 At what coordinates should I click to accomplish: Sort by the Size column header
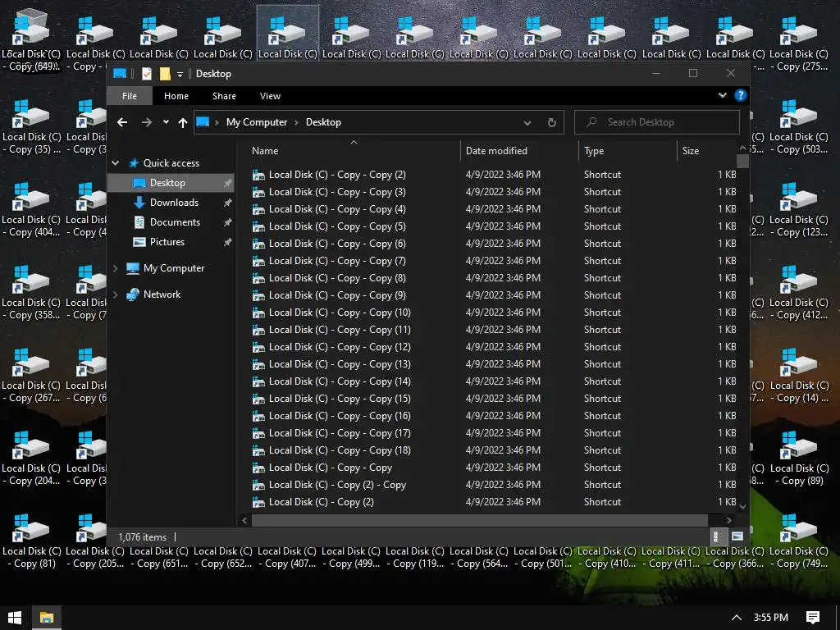pyautogui.click(x=706, y=151)
